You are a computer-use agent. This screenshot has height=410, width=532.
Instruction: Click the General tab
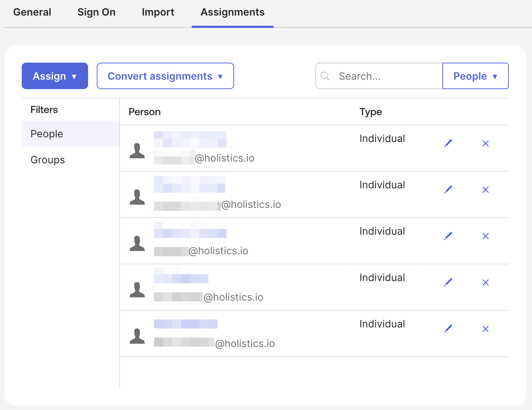coord(32,12)
